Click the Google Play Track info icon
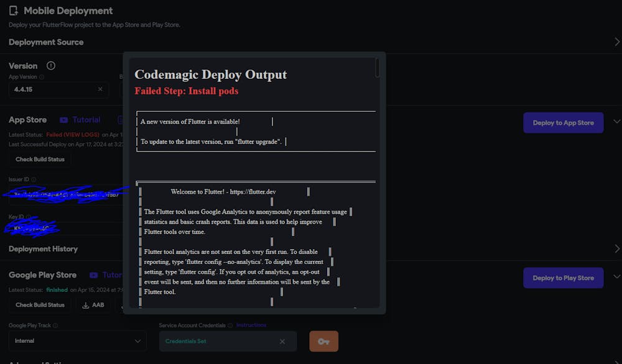This screenshot has width=622, height=364. pyautogui.click(x=55, y=325)
